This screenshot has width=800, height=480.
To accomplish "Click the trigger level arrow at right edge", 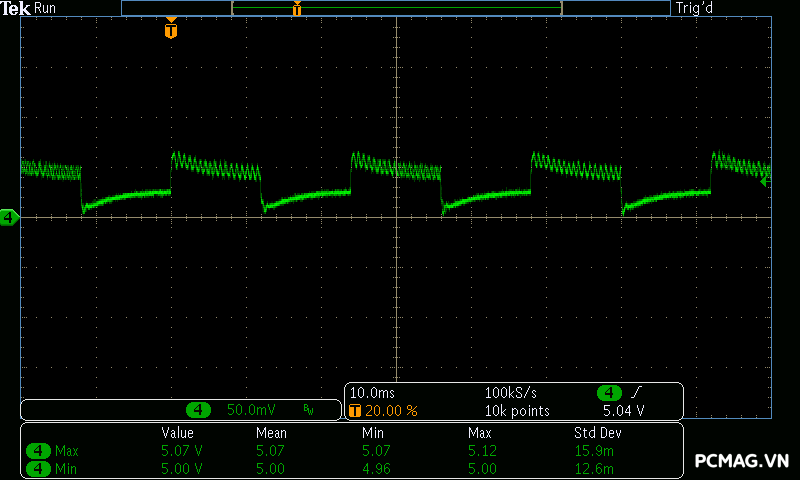I will 765,181.
